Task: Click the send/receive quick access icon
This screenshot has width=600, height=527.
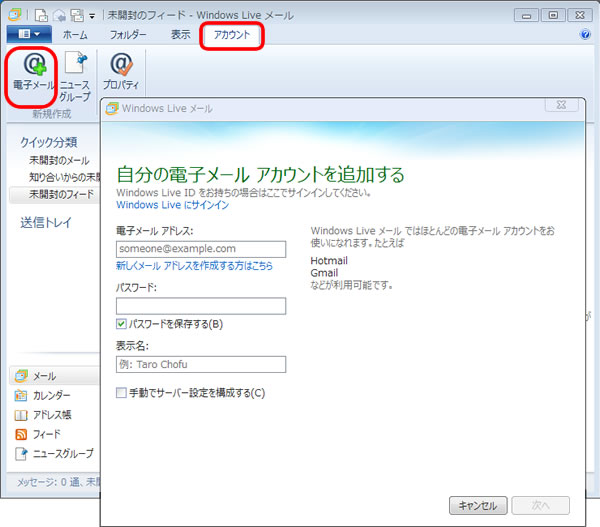Action: 77,15
